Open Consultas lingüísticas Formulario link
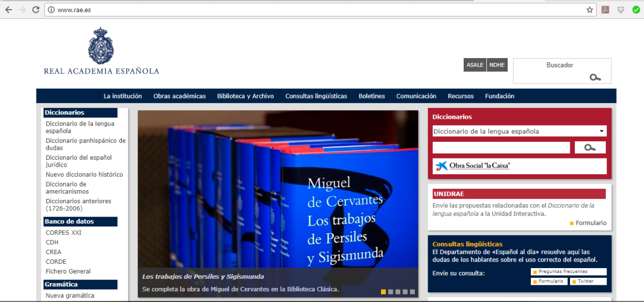Image resolution: width=644 pixels, height=302 pixels. coord(548,281)
